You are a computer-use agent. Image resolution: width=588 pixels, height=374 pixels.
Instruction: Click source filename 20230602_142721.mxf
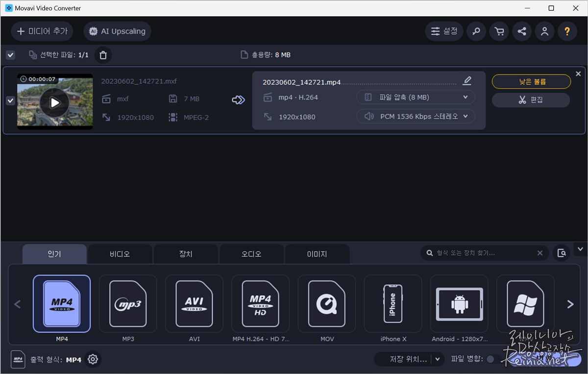coord(139,81)
